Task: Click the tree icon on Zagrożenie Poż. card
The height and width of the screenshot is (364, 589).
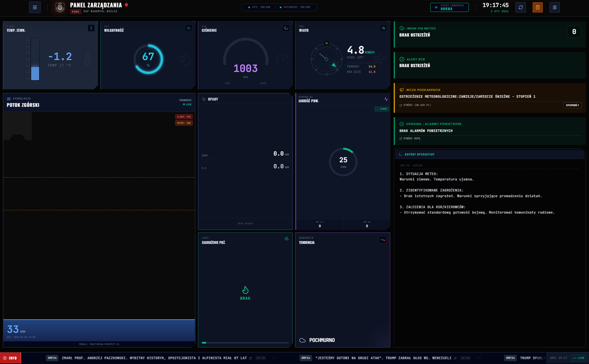Action: click(287, 239)
